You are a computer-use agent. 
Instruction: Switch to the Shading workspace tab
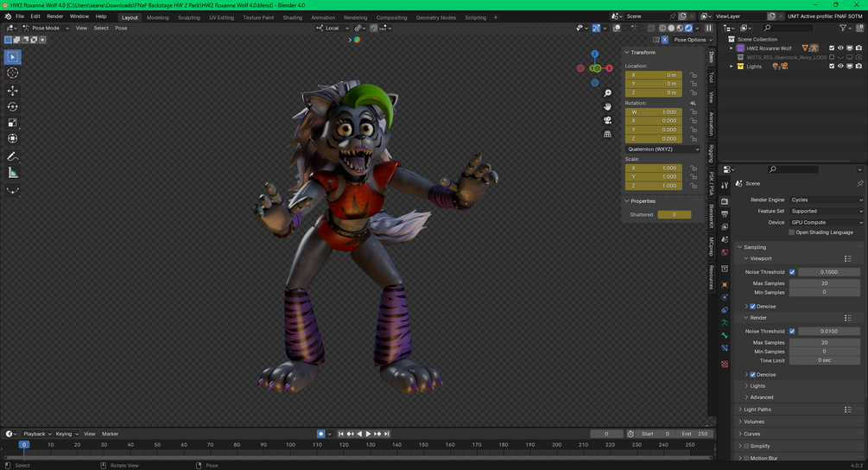tap(292, 17)
